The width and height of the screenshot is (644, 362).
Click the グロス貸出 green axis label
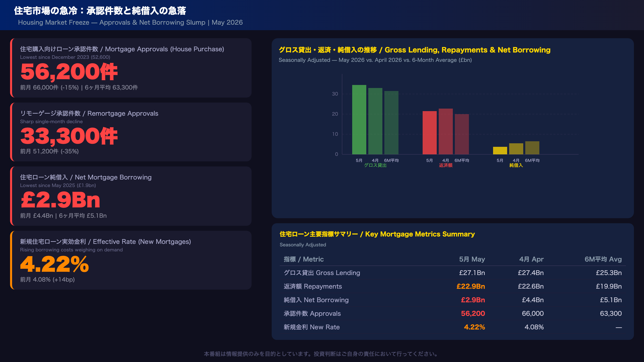375,165
